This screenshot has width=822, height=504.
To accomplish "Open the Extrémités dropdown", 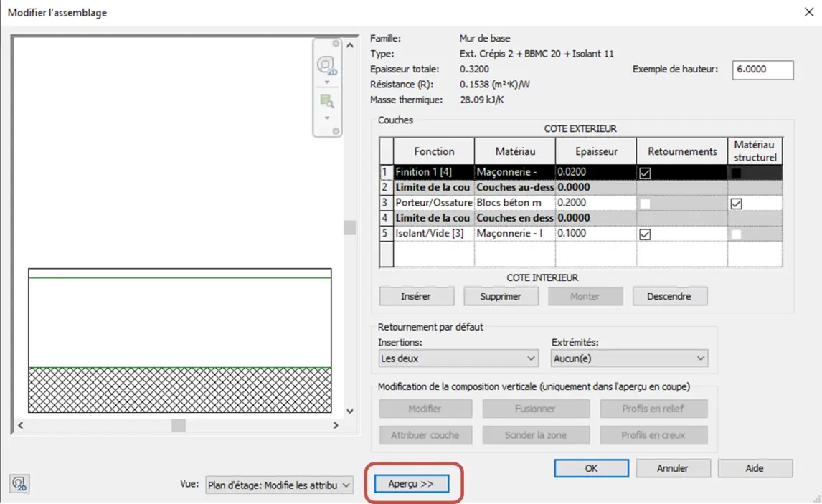I will (629, 358).
